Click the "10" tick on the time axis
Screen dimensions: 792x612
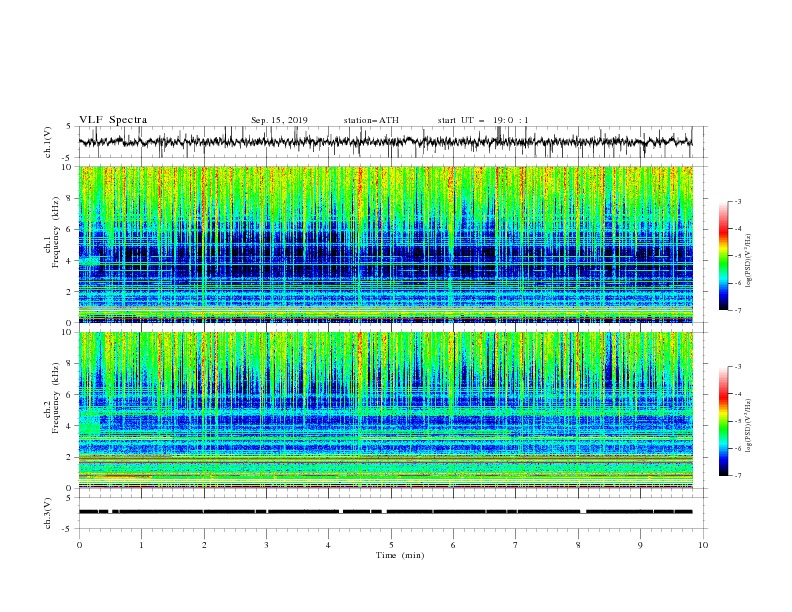[703, 545]
